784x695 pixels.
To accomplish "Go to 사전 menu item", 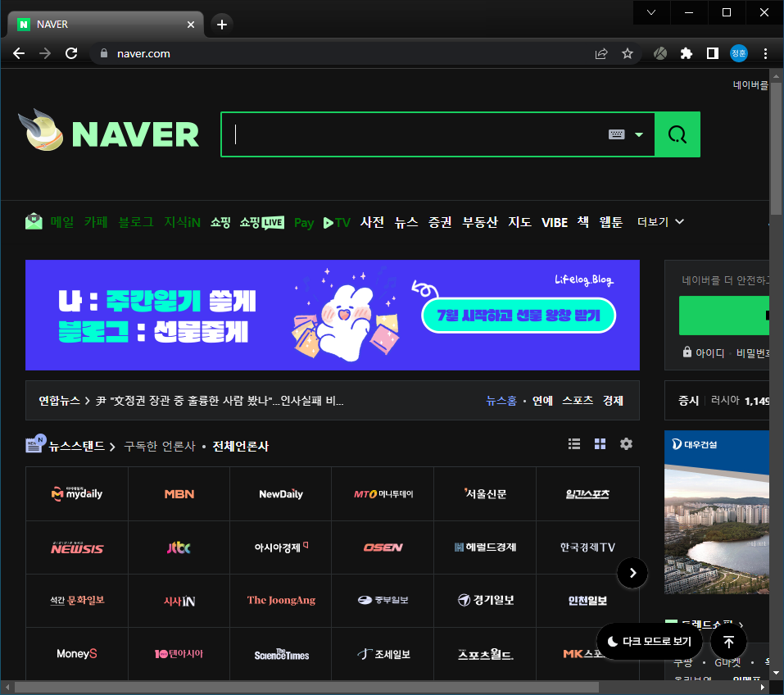I will (372, 221).
